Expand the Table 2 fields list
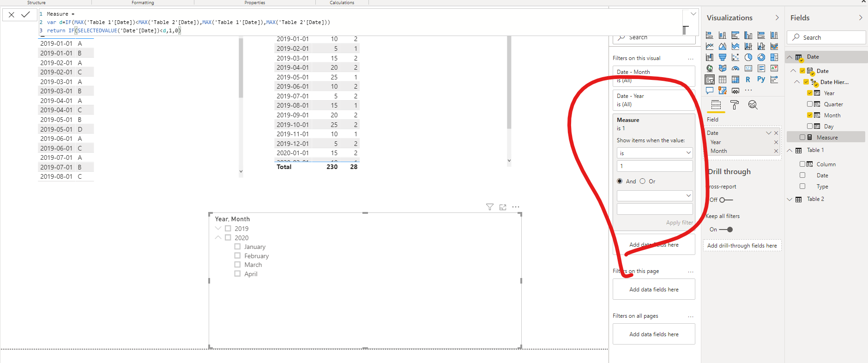Image resolution: width=868 pixels, height=363 pixels. [x=790, y=199]
